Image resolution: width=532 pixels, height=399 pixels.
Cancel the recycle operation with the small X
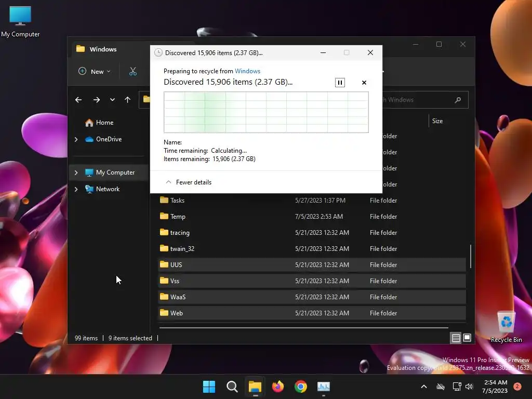pyautogui.click(x=364, y=83)
